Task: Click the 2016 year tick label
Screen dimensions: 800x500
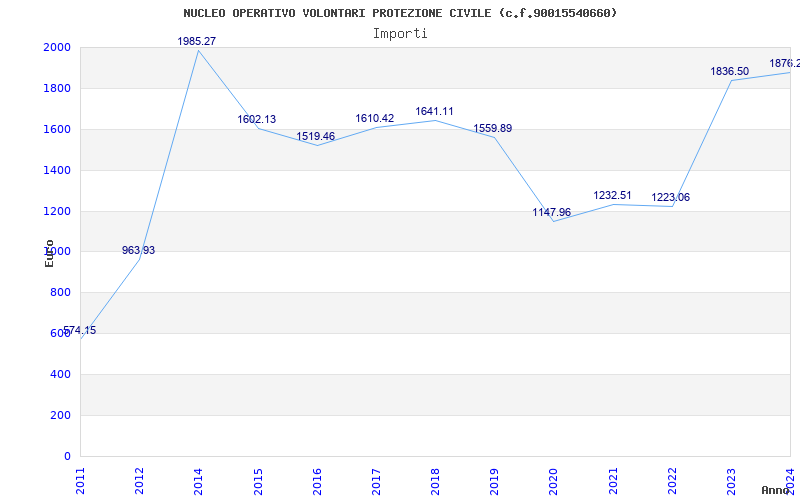Action: pos(317,481)
